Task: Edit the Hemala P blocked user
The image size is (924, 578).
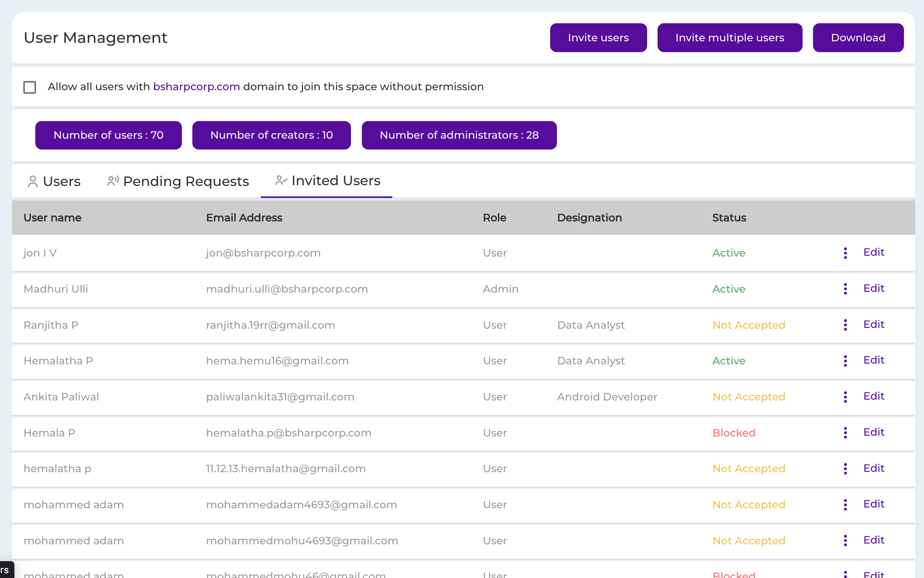Action: pos(874,432)
